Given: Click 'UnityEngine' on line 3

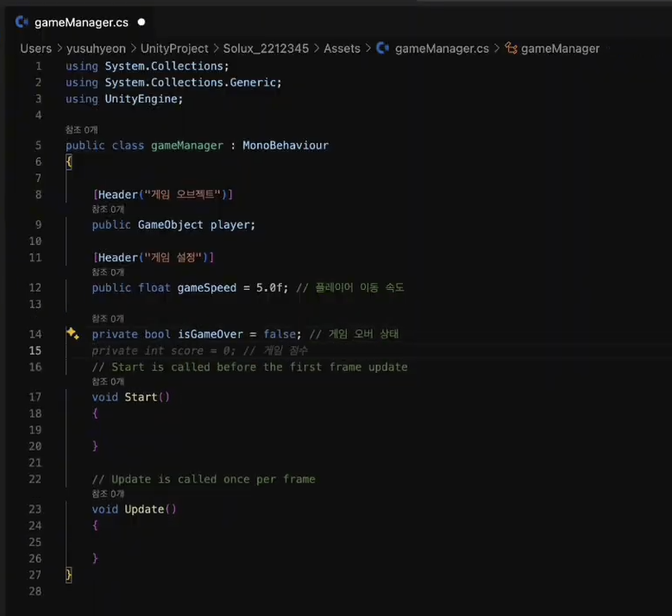Looking at the screenshot, I should [x=141, y=98].
